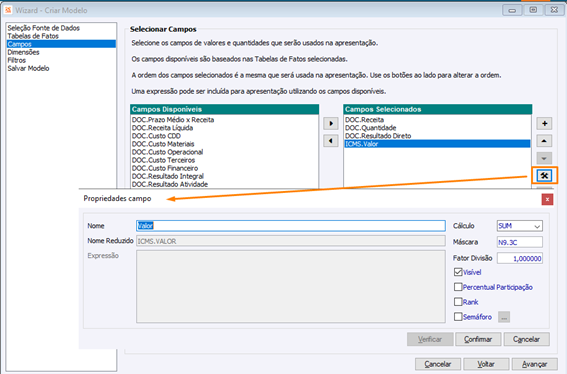The image size is (567, 374).
Task: Close the Wizard Criar Modelo window
Action: [554, 10]
